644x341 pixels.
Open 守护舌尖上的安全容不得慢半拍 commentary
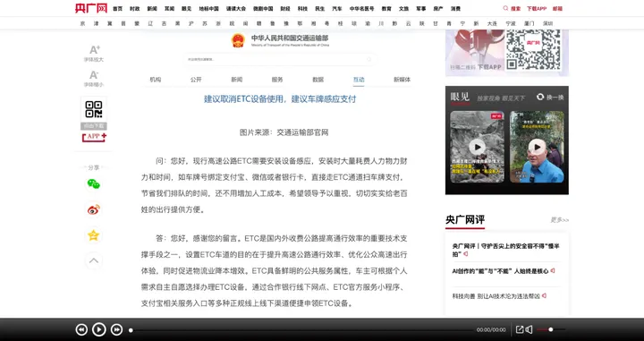[x=505, y=250]
